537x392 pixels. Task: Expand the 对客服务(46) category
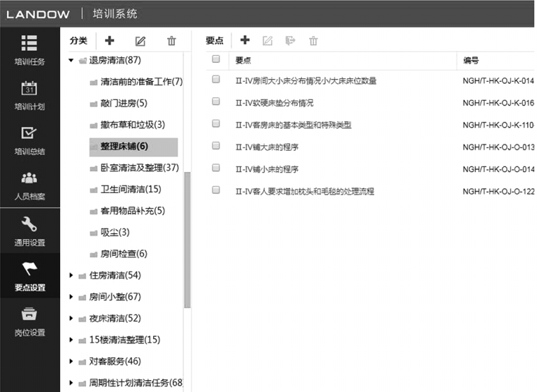[71, 361]
